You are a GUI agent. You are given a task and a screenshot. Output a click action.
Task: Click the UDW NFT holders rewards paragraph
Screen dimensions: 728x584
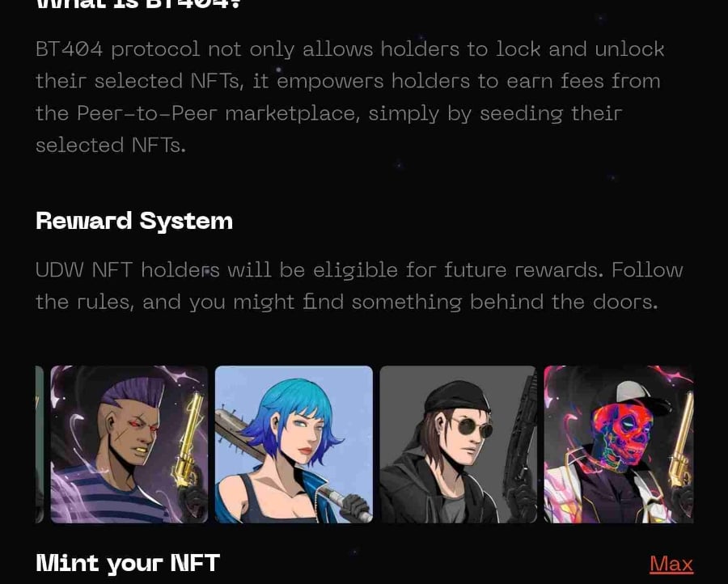point(359,286)
